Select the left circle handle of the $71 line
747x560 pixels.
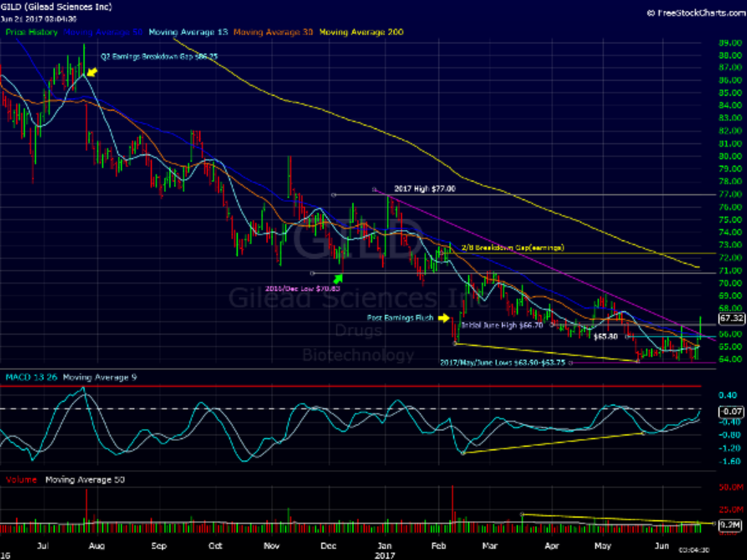pos(313,273)
